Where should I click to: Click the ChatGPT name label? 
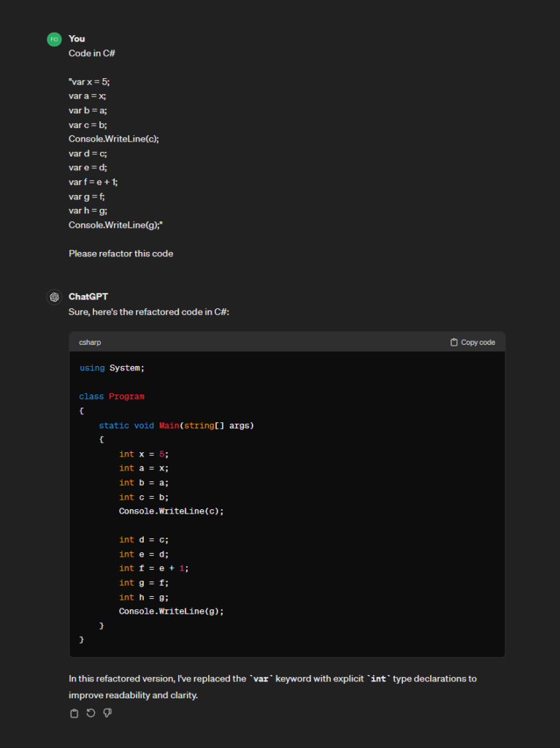point(88,297)
